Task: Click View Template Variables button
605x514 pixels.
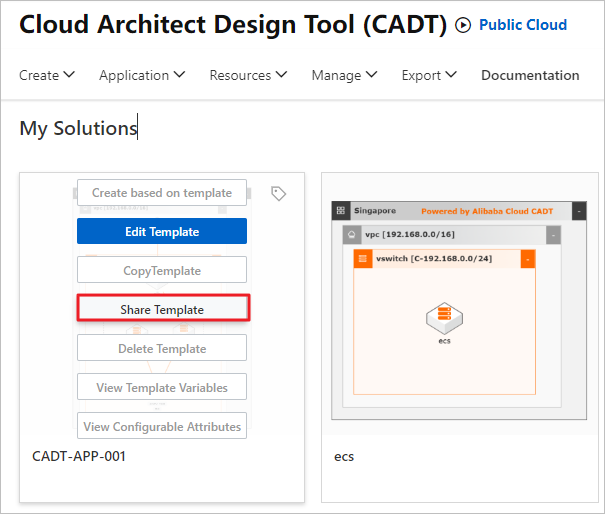Action: tap(162, 387)
